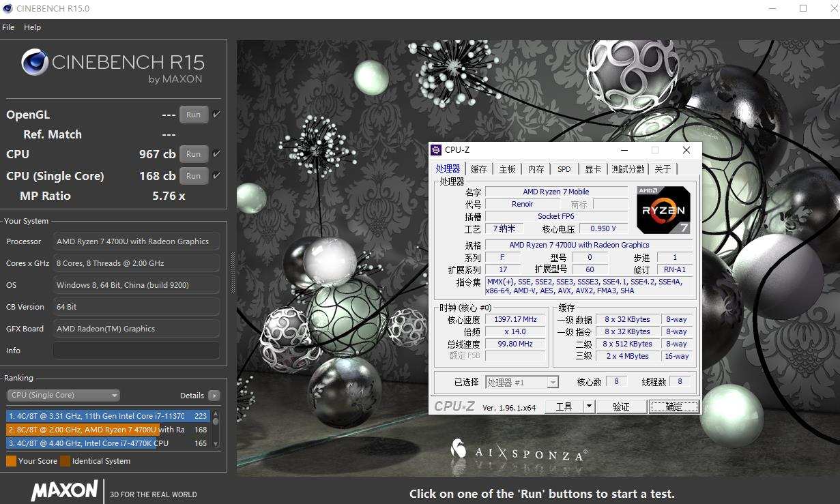Open the Help menu
Screen dimensions: 840x504
[32, 27]
